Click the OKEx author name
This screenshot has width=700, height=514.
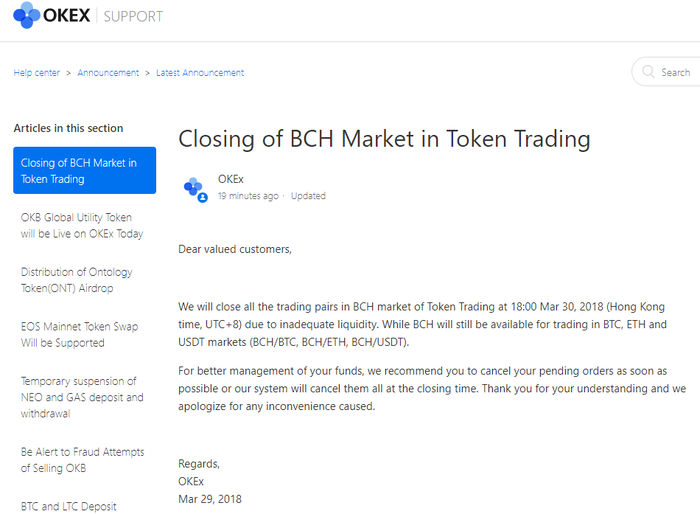pyautogui.click(x=230, y=179)
